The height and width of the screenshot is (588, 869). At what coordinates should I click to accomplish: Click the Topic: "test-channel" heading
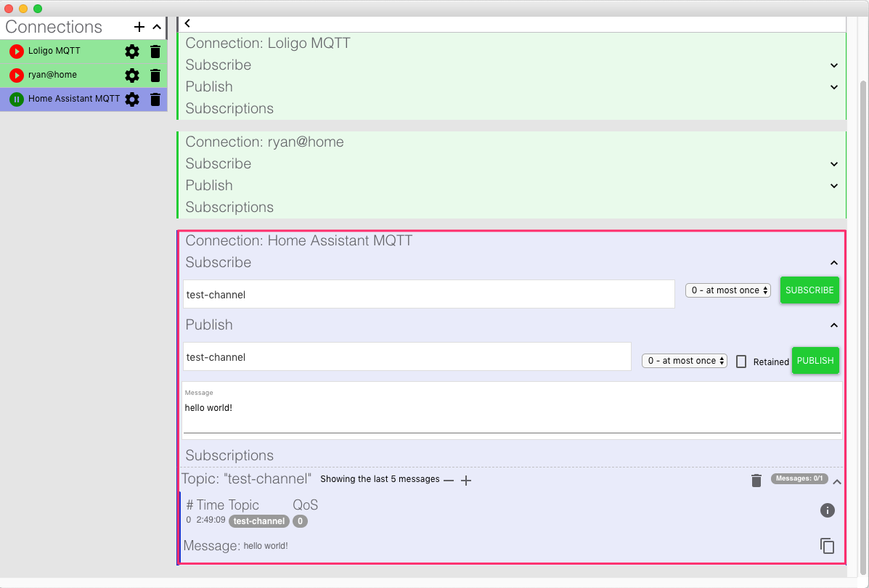[x=246, y=479]
